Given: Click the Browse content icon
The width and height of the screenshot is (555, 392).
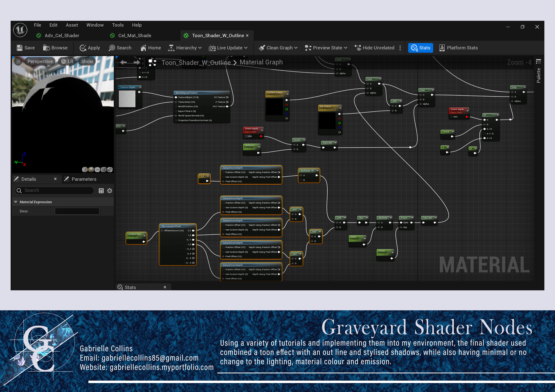Looking at the screenshot, I should coord(46,48).
